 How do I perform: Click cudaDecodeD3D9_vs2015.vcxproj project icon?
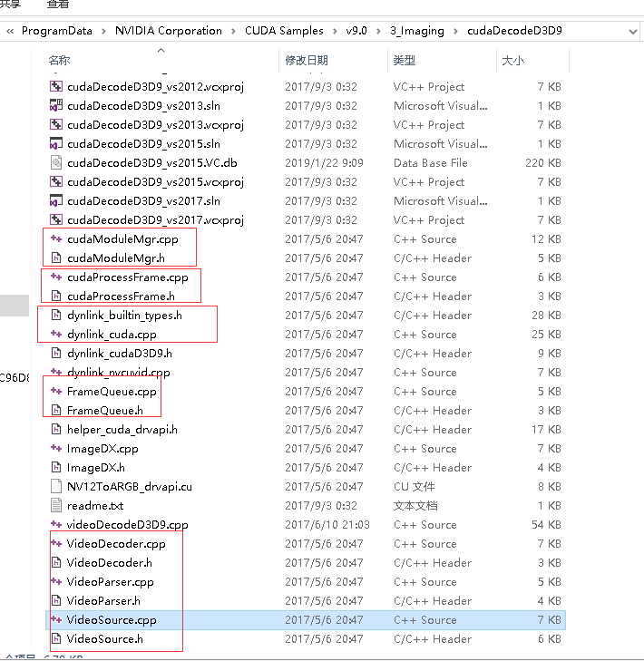(56, 181)
